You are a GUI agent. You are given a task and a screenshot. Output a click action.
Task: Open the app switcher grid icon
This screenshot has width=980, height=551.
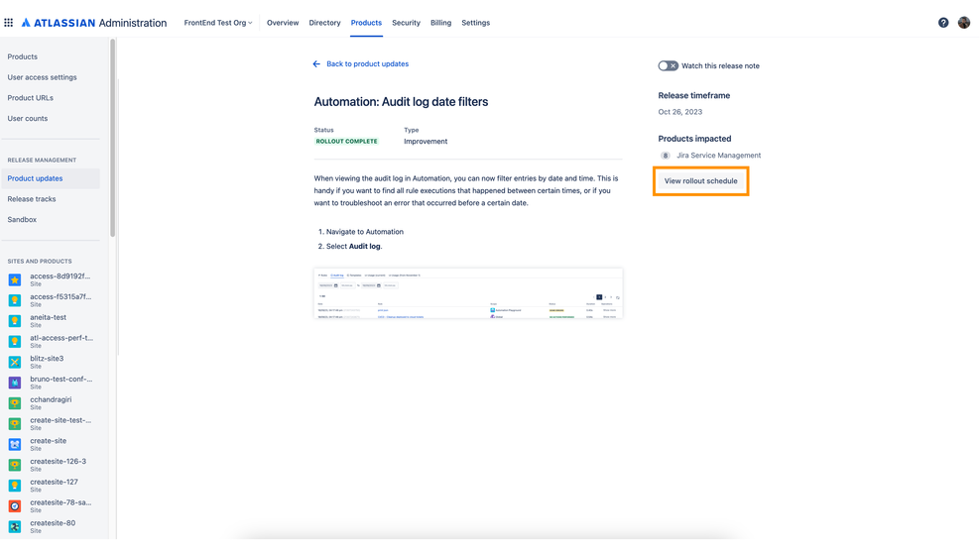coord(8,23)
